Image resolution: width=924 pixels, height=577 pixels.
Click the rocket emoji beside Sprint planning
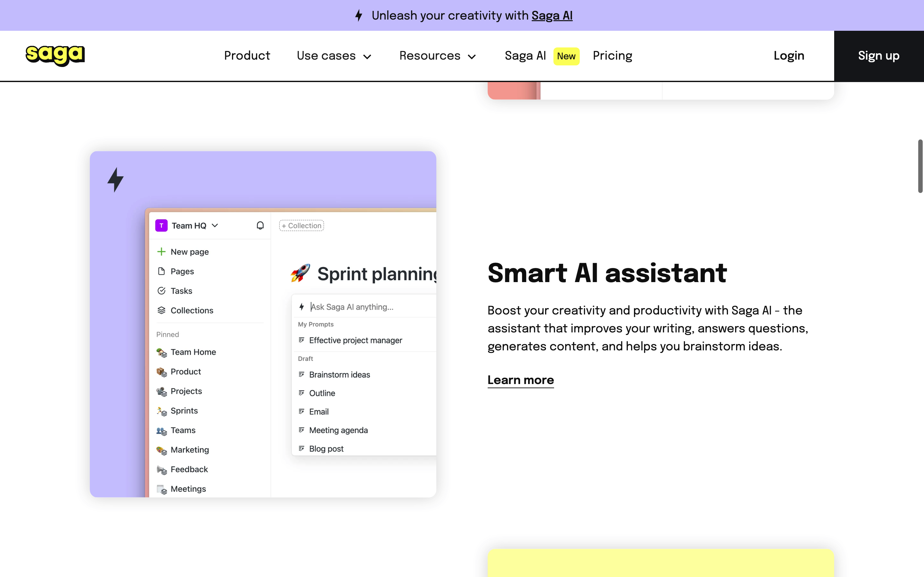click(x=300, y=273)
